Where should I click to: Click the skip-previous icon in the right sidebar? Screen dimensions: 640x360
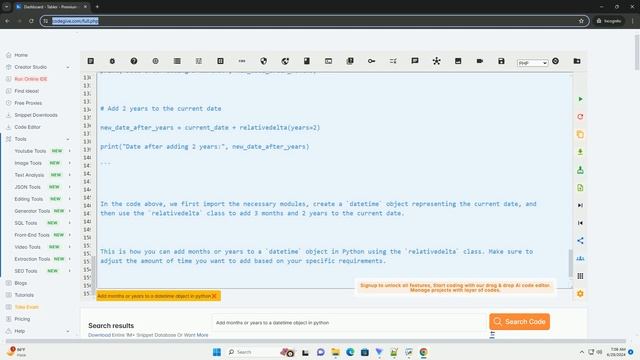(580, 223)
